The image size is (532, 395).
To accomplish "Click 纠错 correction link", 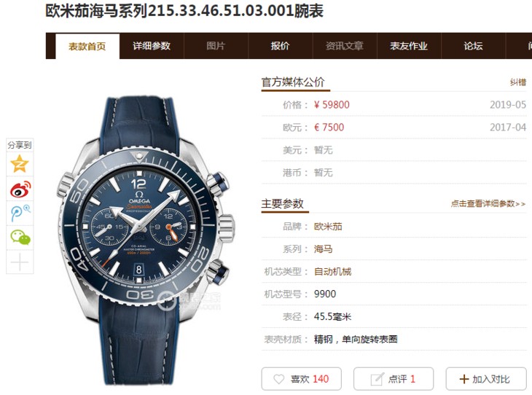I will pyautogui.click(x=518, y=82).
